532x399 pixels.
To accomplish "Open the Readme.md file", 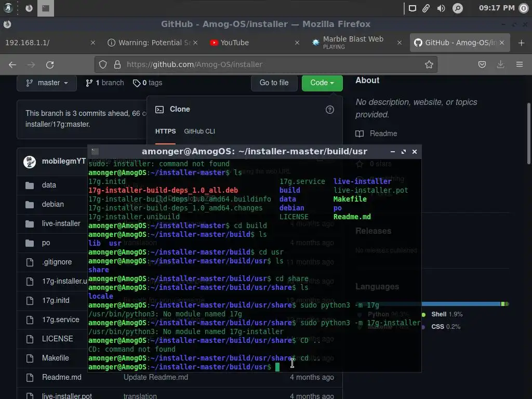I will (61, 377).
